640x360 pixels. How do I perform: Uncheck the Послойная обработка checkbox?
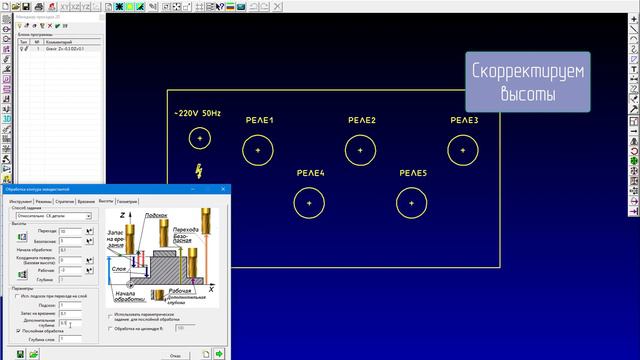click(x=18, y=331)
